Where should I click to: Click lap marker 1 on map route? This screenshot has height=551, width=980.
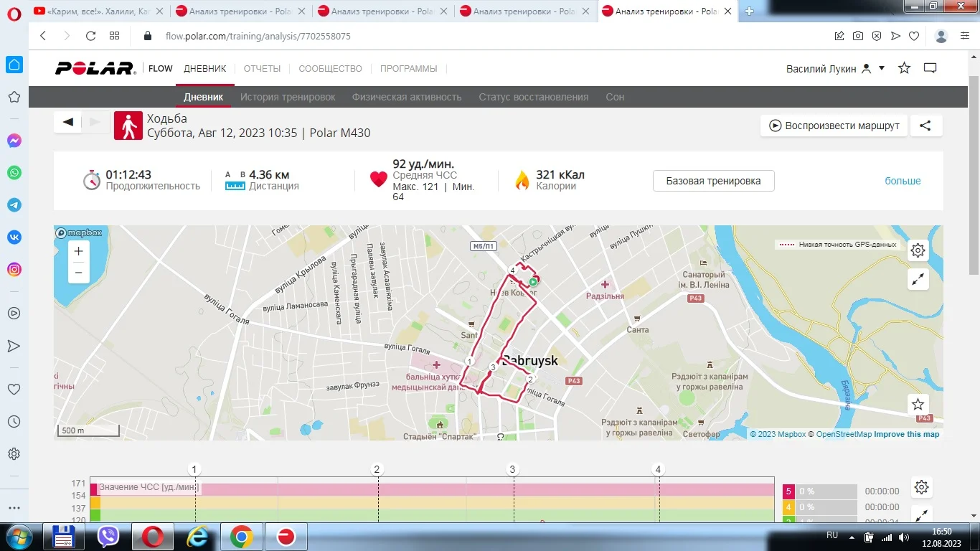[469, 362]
